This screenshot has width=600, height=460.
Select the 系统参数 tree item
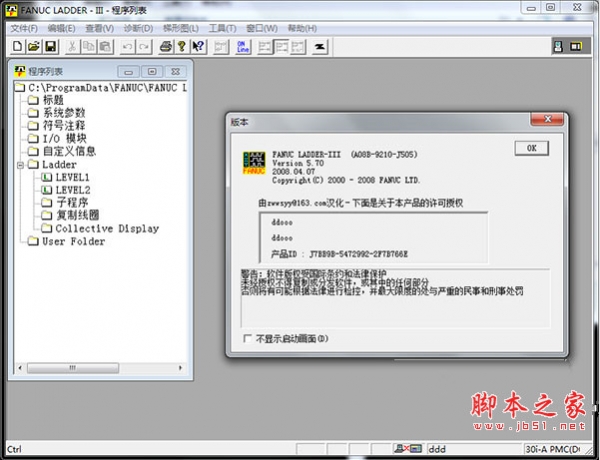(x=64, y=113)
